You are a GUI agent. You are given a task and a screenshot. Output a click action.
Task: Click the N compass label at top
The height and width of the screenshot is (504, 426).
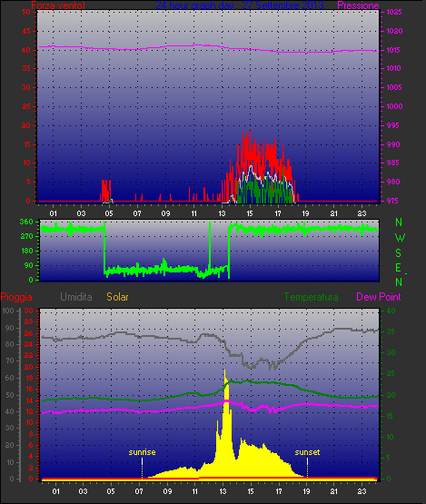pos(399,222)
